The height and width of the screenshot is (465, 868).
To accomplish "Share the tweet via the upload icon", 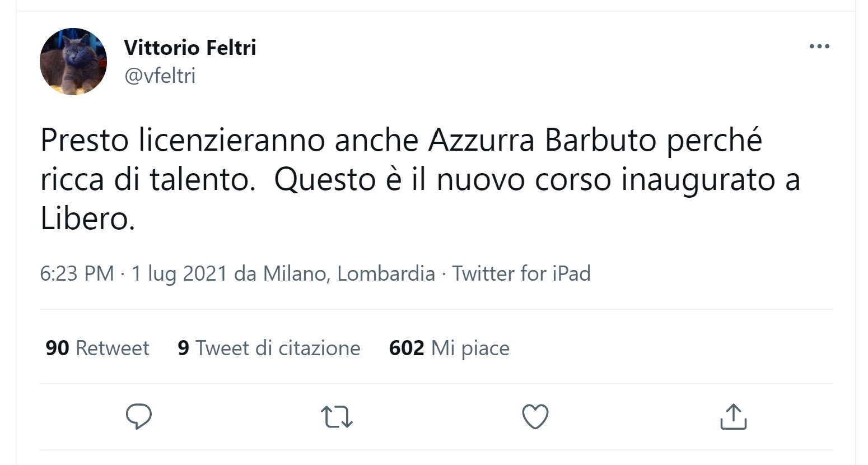I will [x=732, y=417].
